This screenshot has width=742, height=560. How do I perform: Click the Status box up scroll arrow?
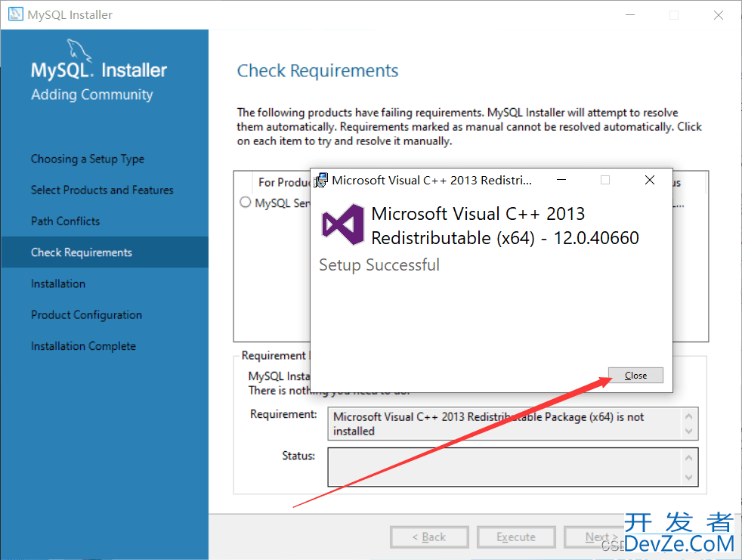coord(689,458)
